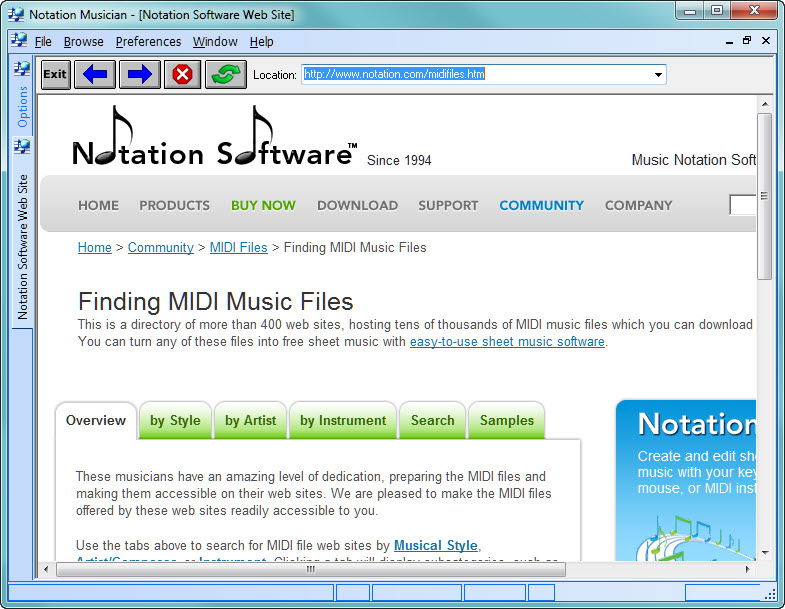Click the Notation Software Web Site sidebar icon
The image size is (785, 609).
point(22,146)
